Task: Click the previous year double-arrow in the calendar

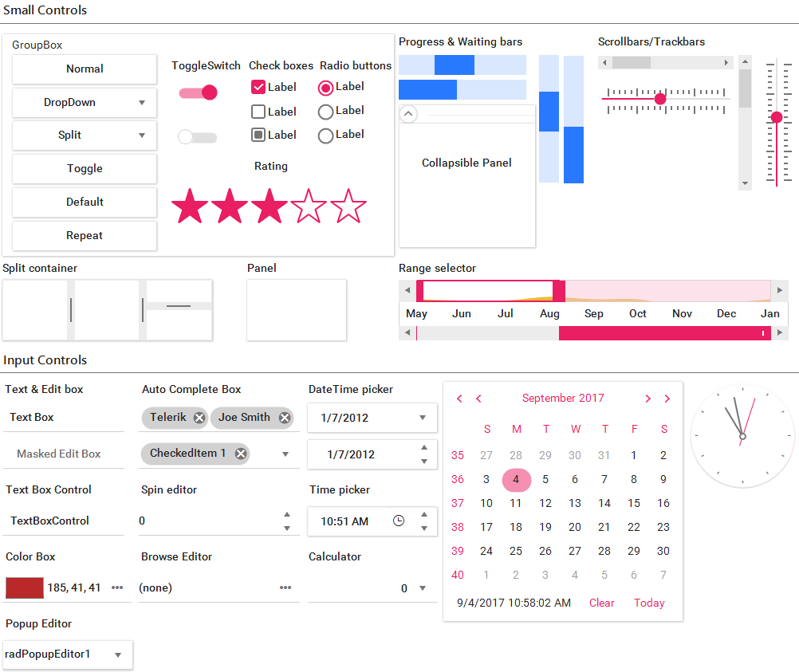Action: click(459, 398)
